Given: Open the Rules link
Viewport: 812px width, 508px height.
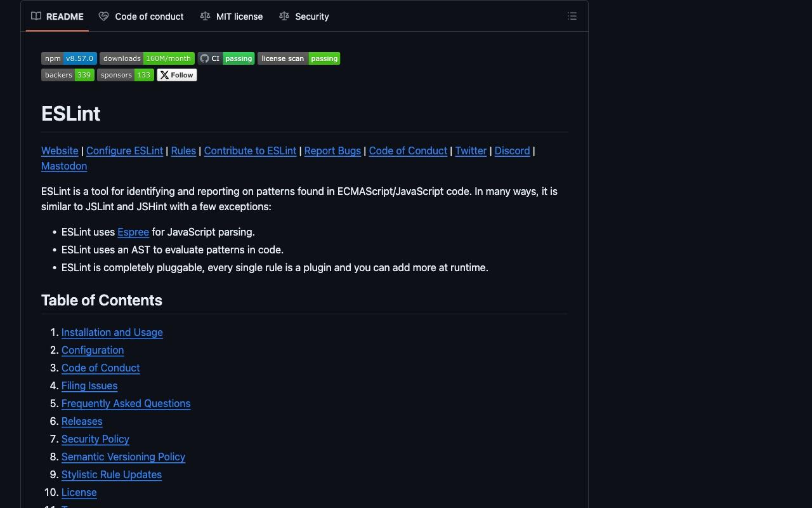Looking at the screenshot, I should click(x=183, y=150).
